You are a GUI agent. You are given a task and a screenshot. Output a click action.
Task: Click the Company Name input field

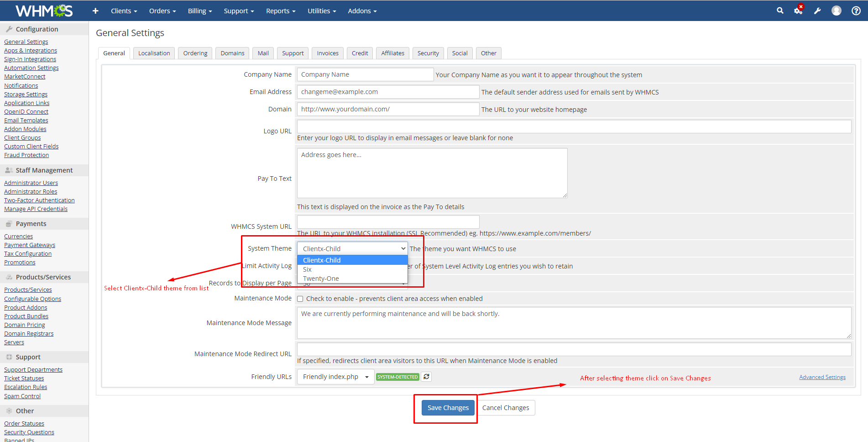(x=365, y=74)
